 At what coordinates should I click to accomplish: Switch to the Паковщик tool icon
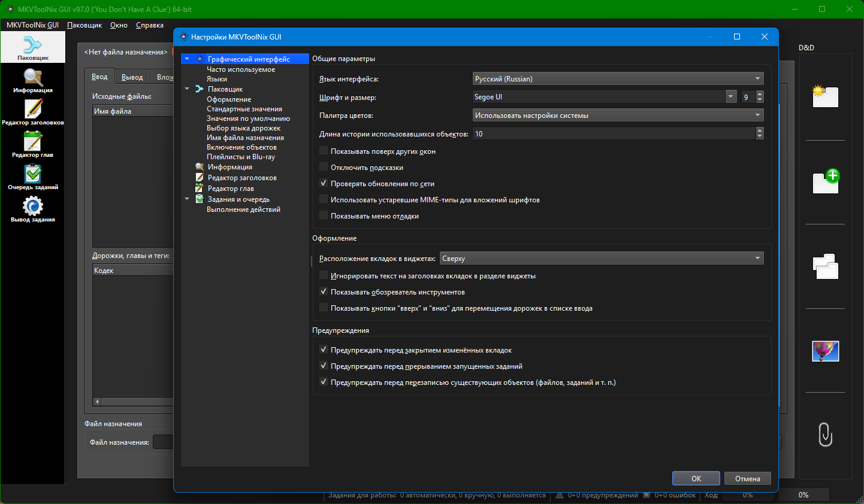pos(33,47)
